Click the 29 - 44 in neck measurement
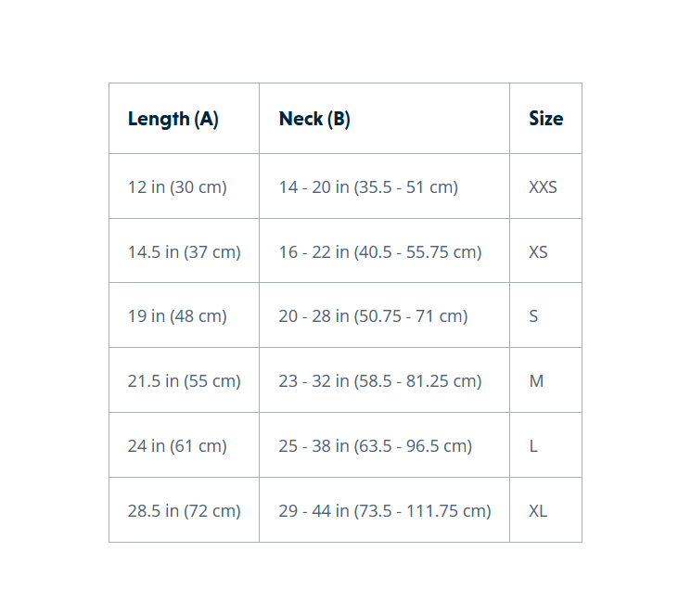Image resolution: width=691 pixels, height=616 pixels. (x=384, y=510)
